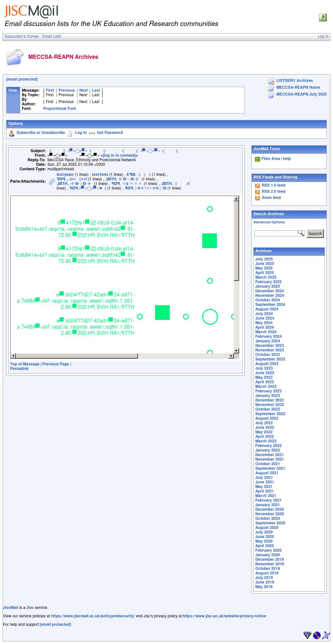Click the help question mark icon
333x644 pixels.
[322, 18]
